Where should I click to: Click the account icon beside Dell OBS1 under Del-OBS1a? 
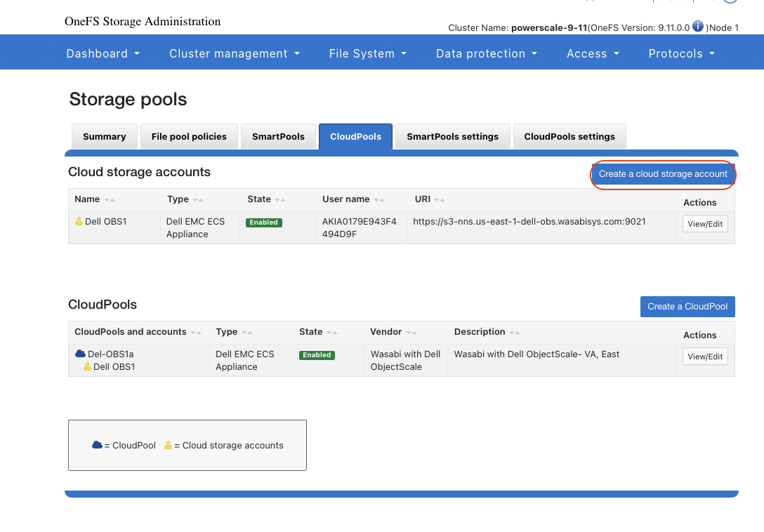click(x=87, y=366)
